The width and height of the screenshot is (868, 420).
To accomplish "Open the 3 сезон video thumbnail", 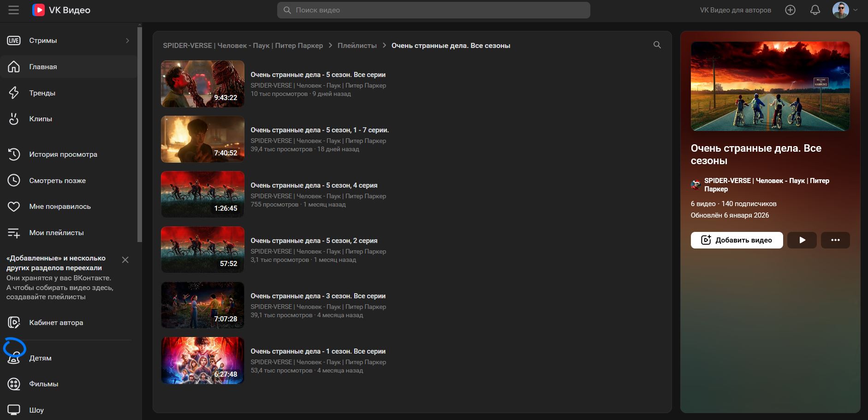I will 202,305.
